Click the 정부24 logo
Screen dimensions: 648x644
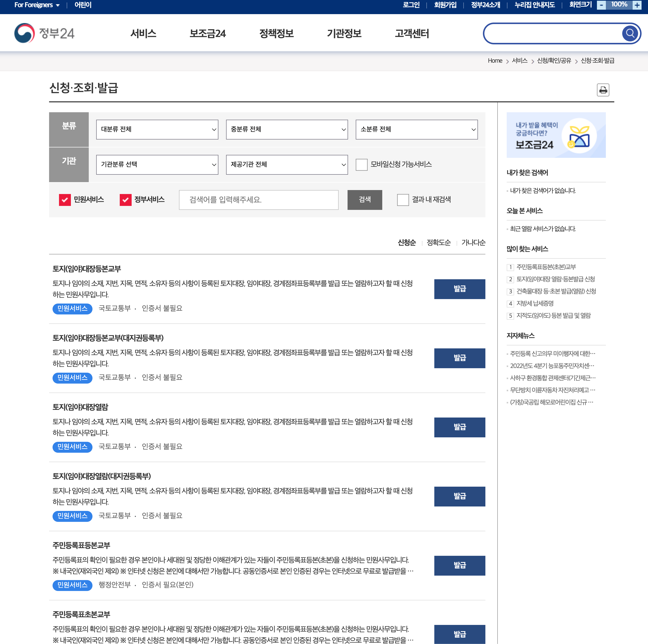(x=44, y=33)
